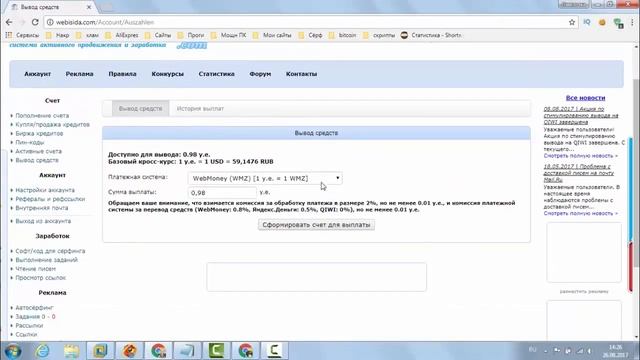Open 'Автосерфинг' sidebar link

pyautogui.click(x=34, y=308)
